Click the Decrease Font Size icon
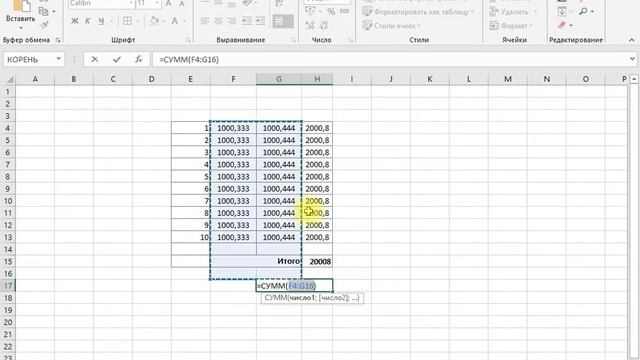Screen dimensions: 640x360 [182, 4]
